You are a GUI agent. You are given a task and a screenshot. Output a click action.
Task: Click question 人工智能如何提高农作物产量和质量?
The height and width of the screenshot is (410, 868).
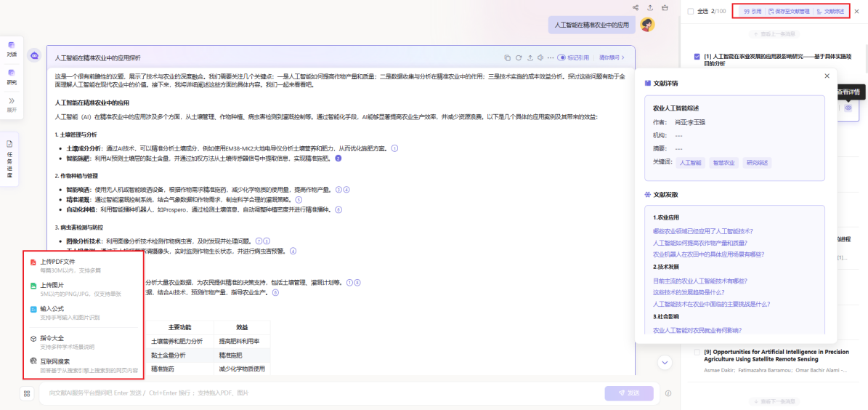point(700,243)
